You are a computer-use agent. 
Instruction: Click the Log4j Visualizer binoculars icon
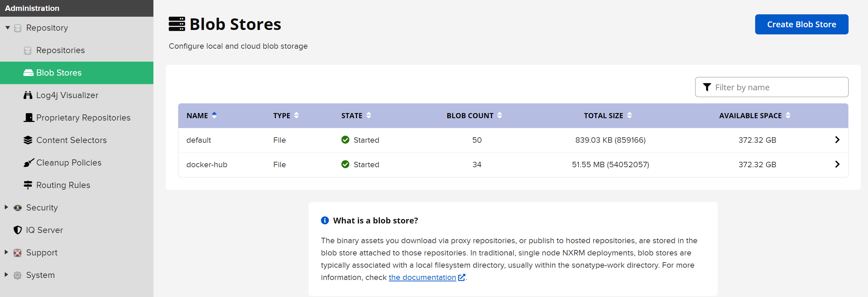(28, 95)
